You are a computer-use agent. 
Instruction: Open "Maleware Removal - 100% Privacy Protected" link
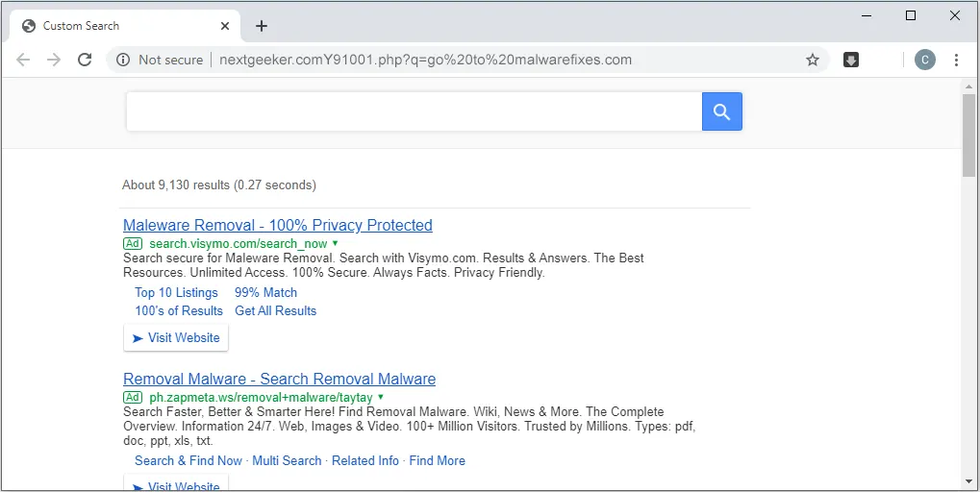[278, 225]
